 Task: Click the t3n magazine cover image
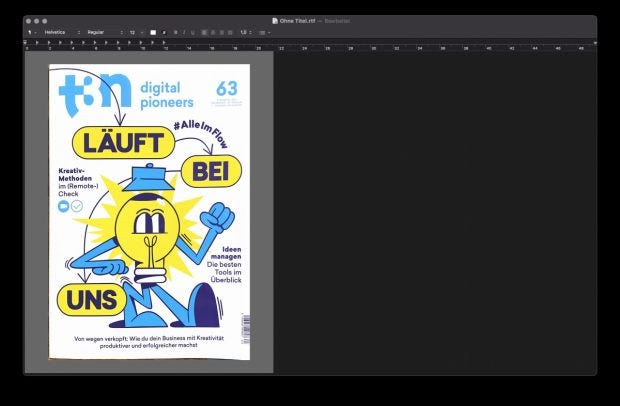[149, 211]
